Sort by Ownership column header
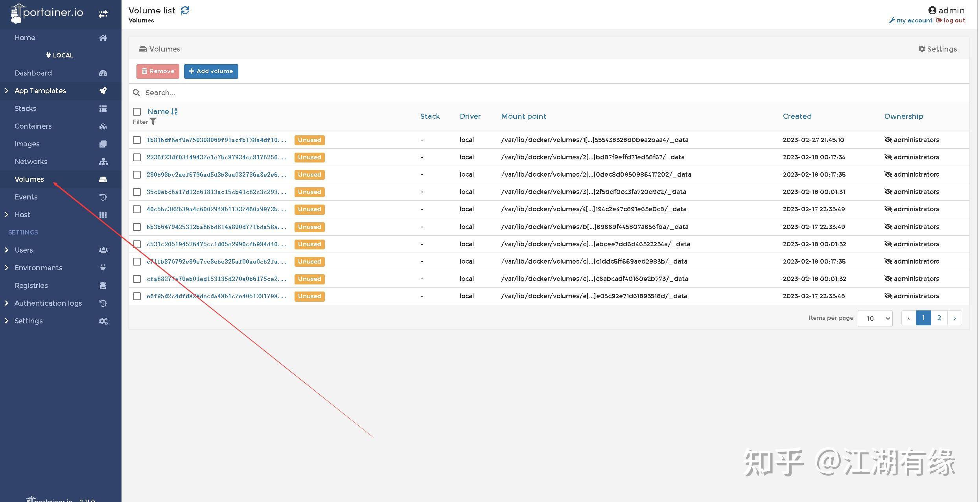This screenshot has height=502, width=980. 904,116
